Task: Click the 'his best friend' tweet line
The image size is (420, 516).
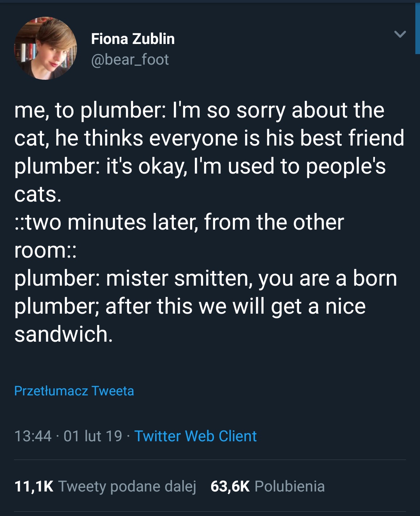Action: [209, 138]
